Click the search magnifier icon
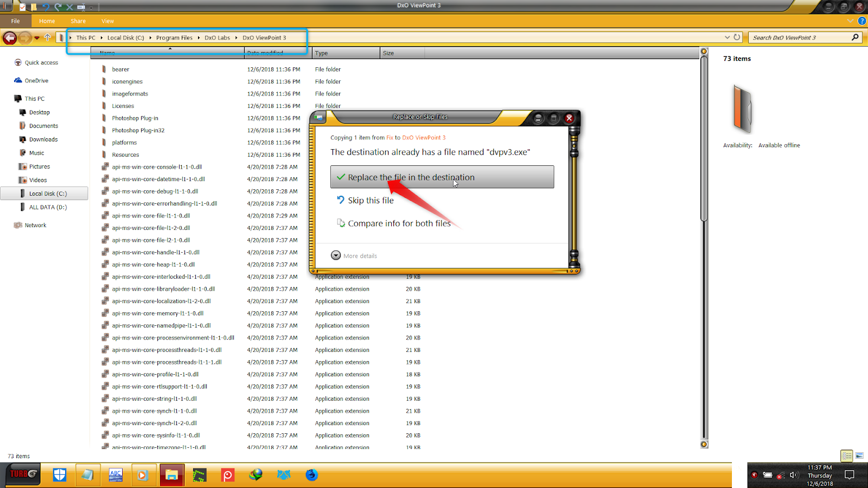The height and width of the screenshot is (488, 868). click(855, 37)
